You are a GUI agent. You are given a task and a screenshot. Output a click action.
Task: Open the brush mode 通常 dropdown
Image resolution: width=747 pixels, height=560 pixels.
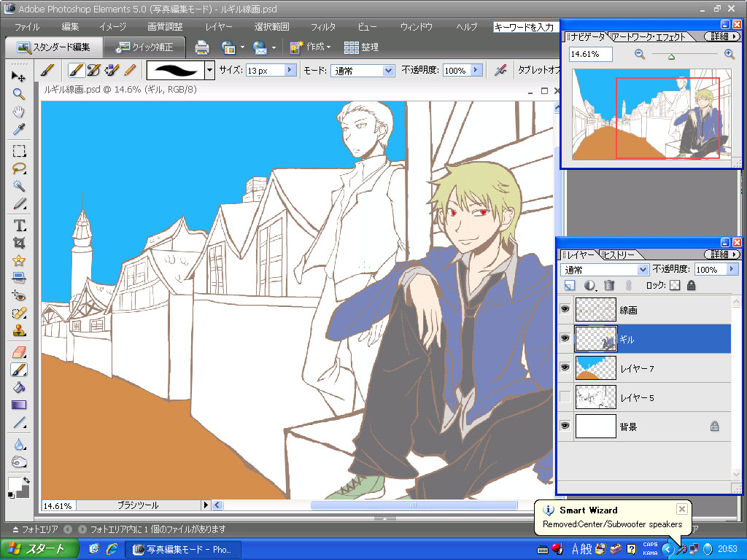[389, 71]
